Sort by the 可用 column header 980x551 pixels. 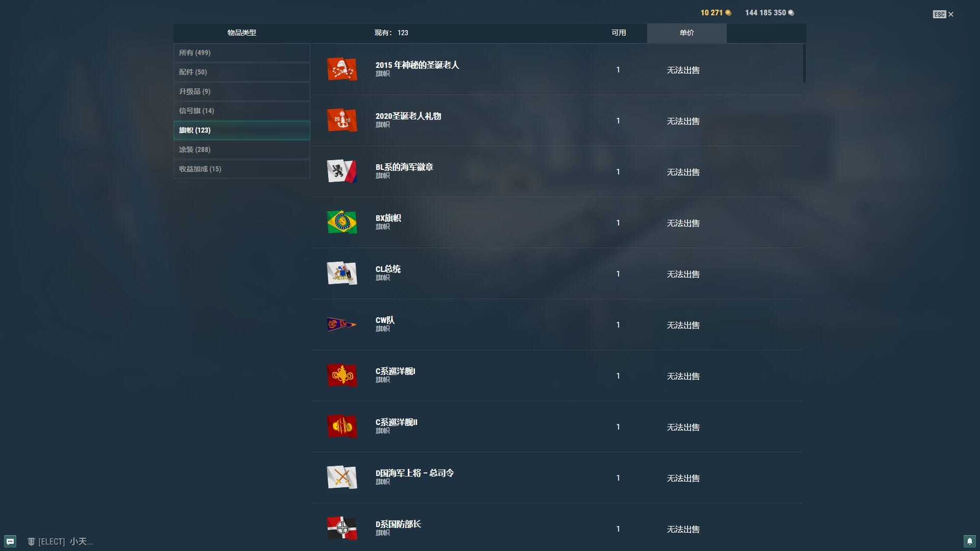coord(618,33)
